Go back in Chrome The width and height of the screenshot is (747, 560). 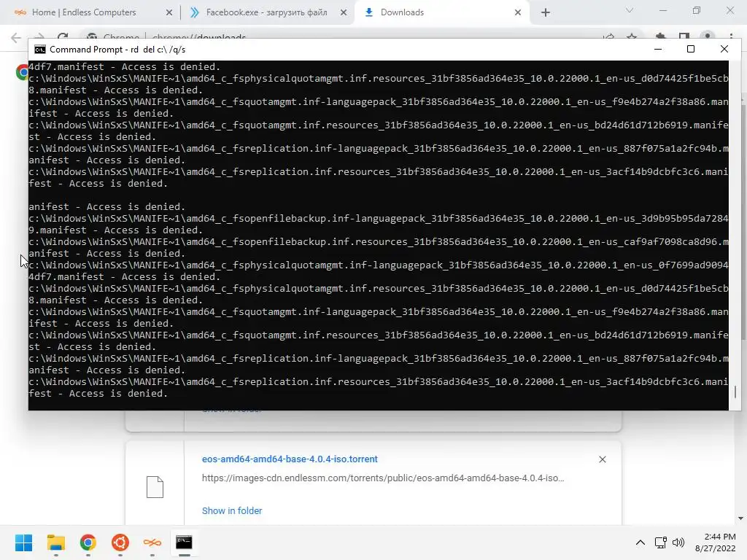pyautogui.click(x=16, y=38)
